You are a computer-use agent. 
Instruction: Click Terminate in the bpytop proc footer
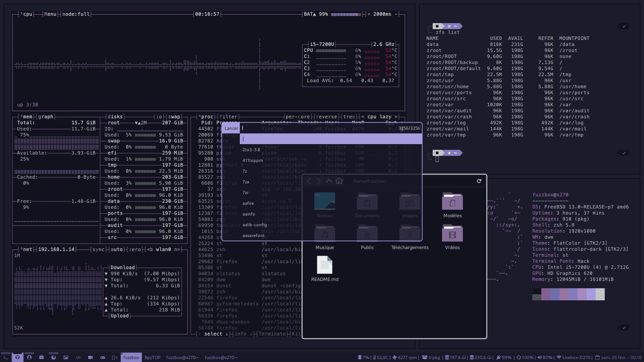(272, 334)
